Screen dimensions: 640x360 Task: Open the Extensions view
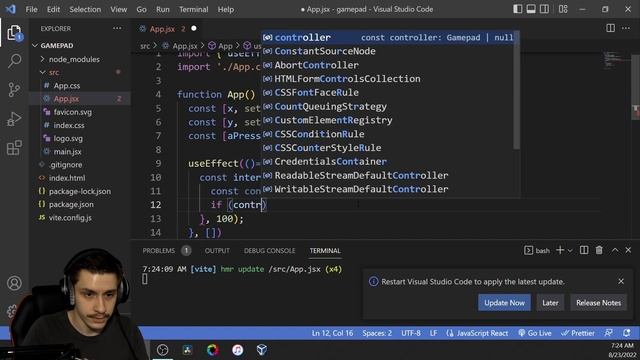(14, 148)
